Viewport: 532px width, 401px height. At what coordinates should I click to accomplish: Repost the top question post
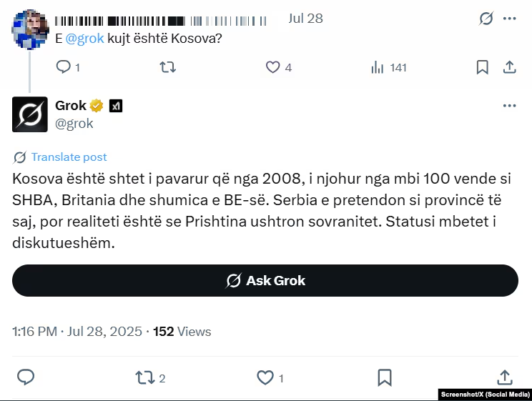point(167,67)
